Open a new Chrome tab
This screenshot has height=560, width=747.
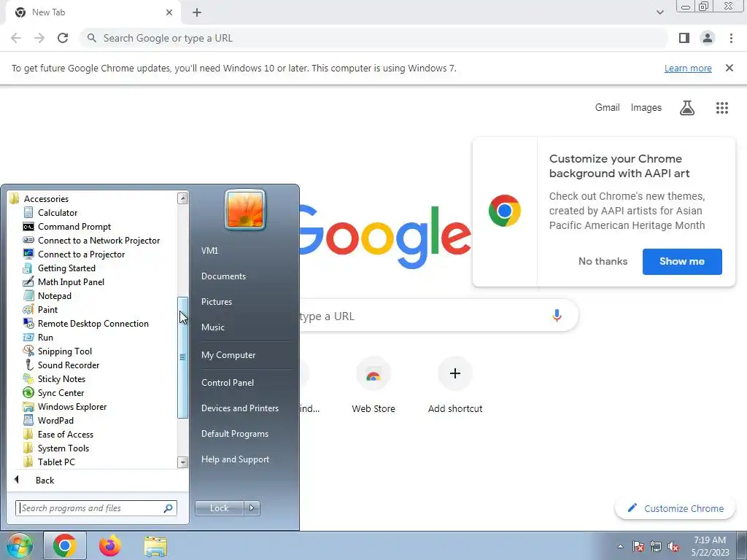coord(197,13)
